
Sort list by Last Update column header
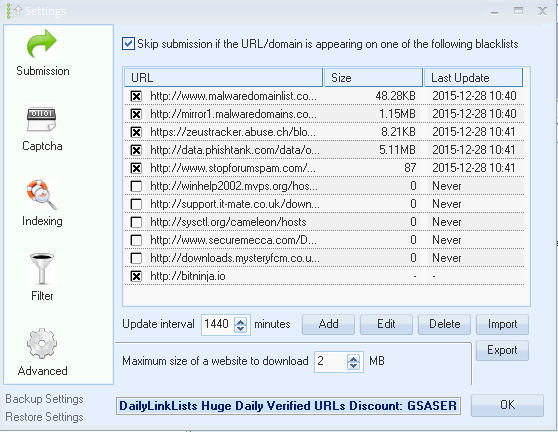473,78
